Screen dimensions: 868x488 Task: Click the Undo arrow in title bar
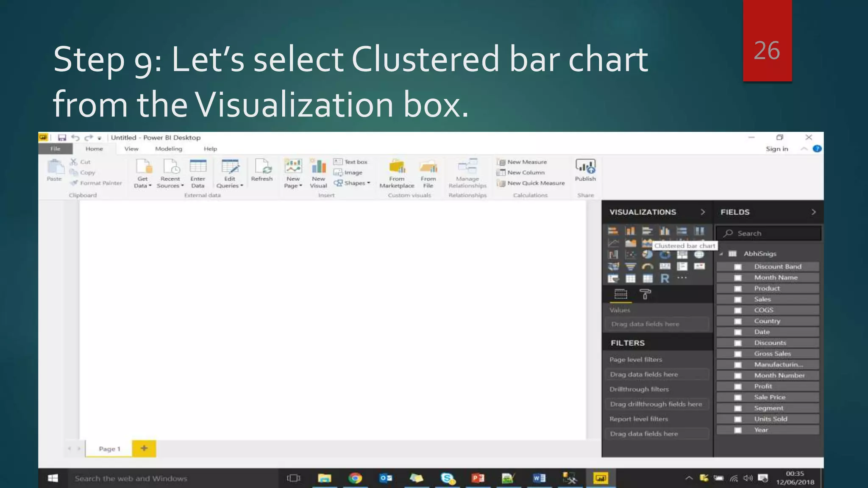point(75,138)
